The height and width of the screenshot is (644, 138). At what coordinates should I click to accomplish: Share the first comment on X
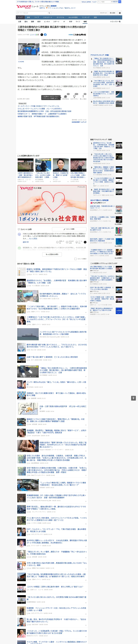pos(85,242)
